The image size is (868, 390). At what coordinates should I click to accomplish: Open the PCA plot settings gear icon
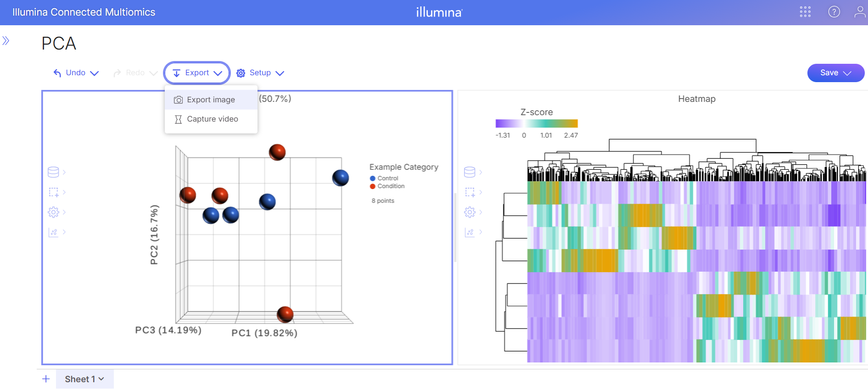tap(54, 212)
